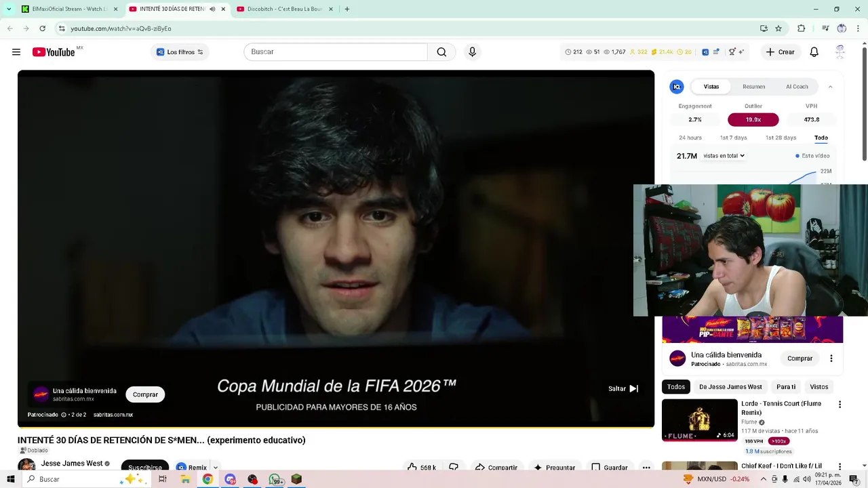Open options for the Chief Keef video

(x=840, y=467)
